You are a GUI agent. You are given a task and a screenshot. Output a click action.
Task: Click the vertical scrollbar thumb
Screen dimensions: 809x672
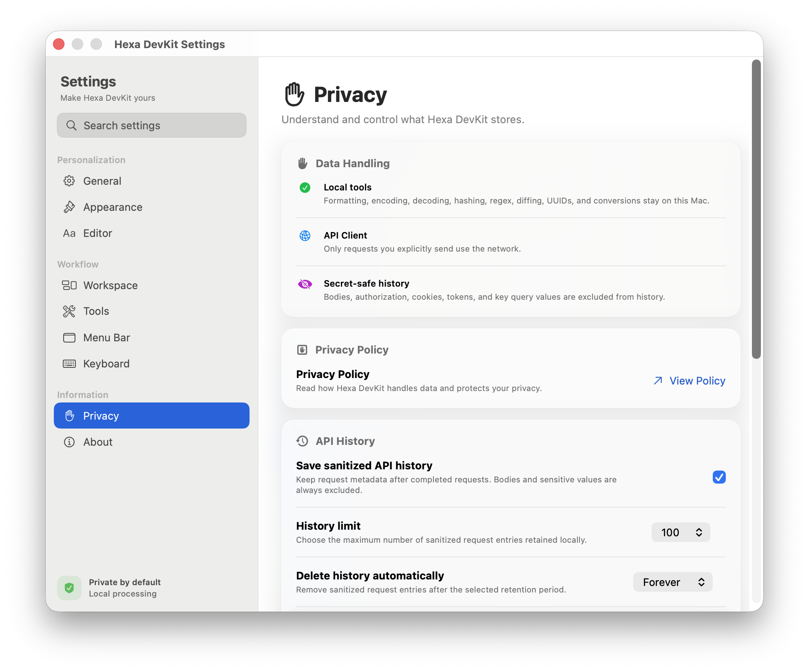756,209
